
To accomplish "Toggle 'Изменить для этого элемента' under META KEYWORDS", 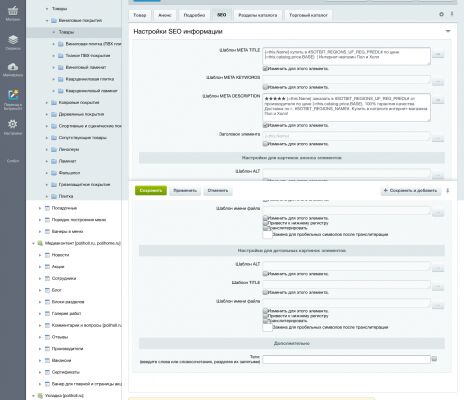I will pos(265,87).
